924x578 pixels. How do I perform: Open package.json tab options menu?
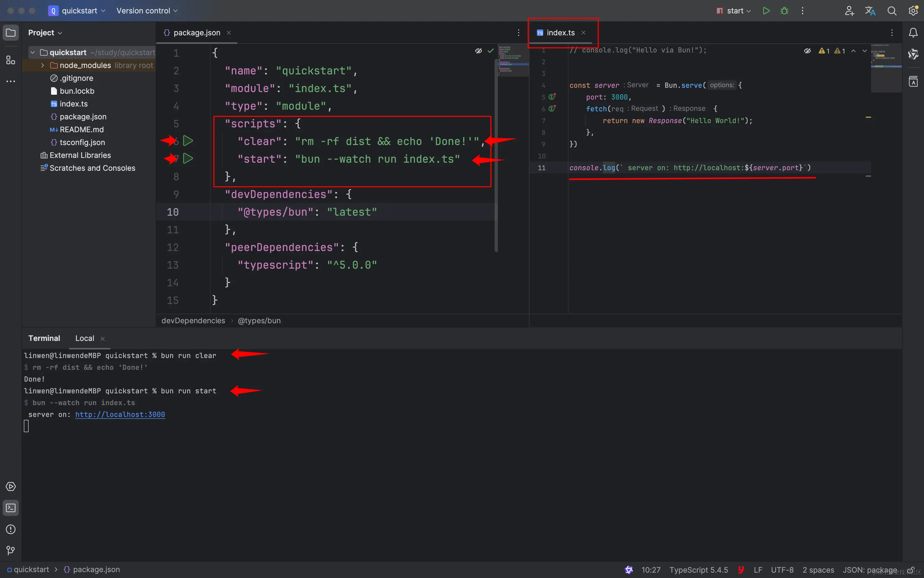(x=518, y=32)
